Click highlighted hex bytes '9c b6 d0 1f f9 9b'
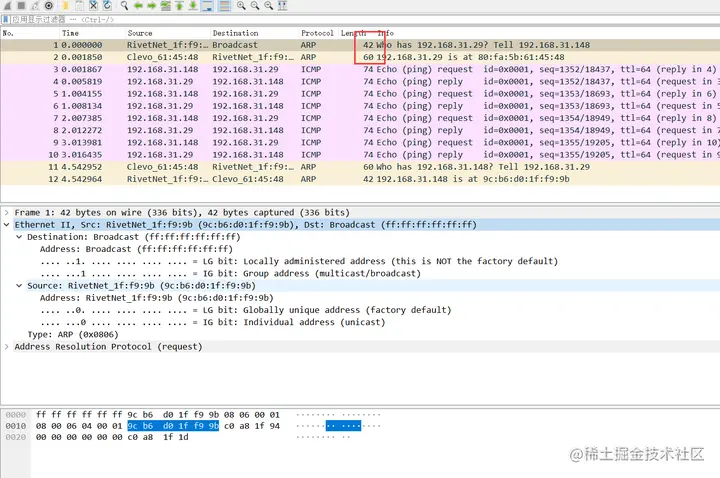The height and width of the screenshot is (478, 720). click(x=173, y=426)
